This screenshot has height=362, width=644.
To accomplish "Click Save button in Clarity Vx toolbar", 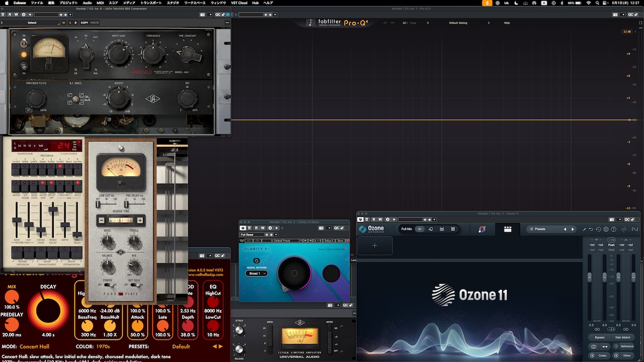I will pos(339,241).
